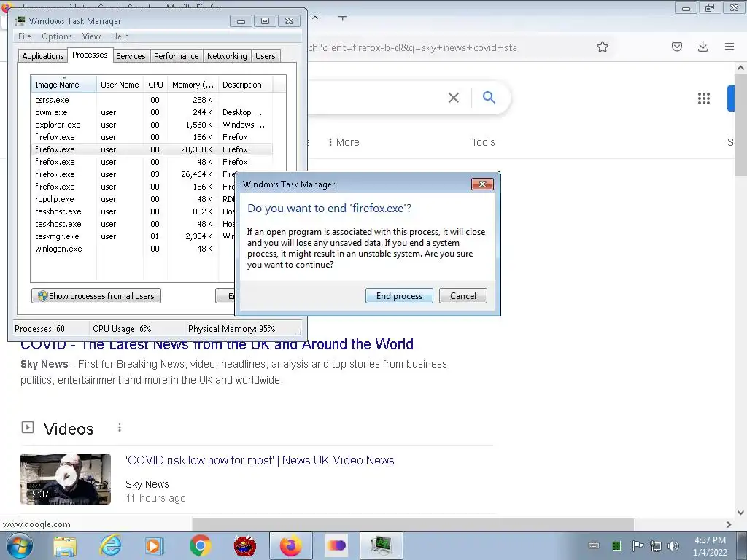Open the Services tab
747x560 pixels.
tap(131, 55)
